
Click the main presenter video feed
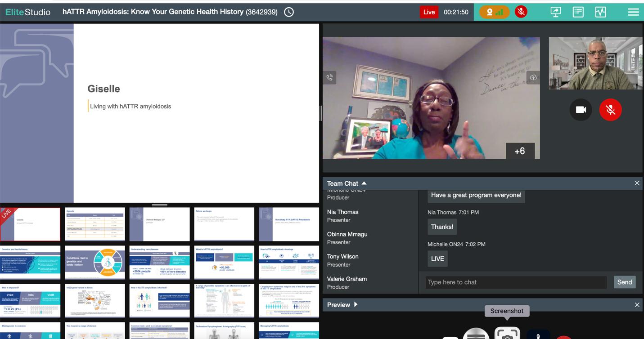point(431,98)
